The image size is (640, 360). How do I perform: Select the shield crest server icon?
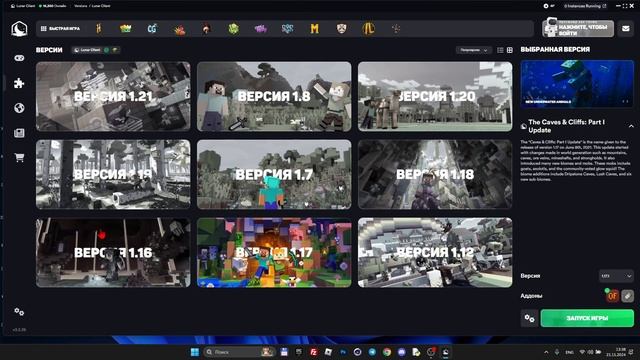[x=341, y=29]
